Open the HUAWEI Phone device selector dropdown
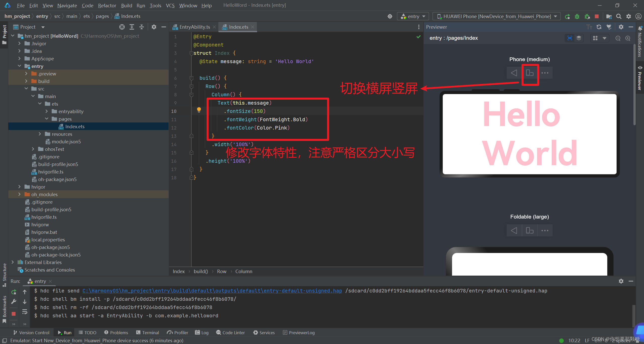The width and height of the screenshot is (644, 344). [x=497, y=16]
